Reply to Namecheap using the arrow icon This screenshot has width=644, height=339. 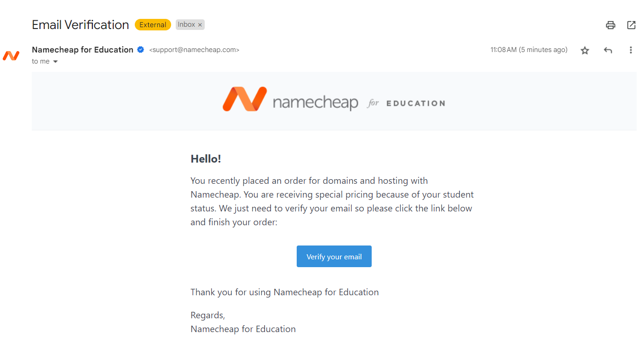608,50
